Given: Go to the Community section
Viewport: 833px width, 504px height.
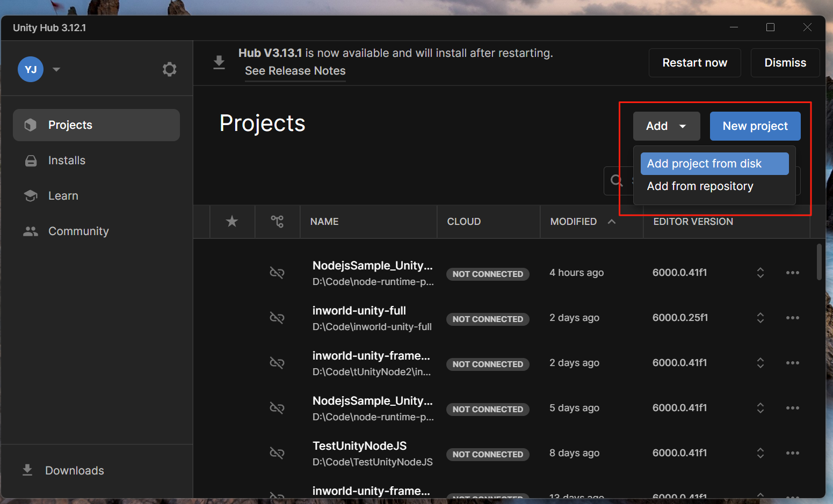Looking at the screenshot, I should coord(78,231).
